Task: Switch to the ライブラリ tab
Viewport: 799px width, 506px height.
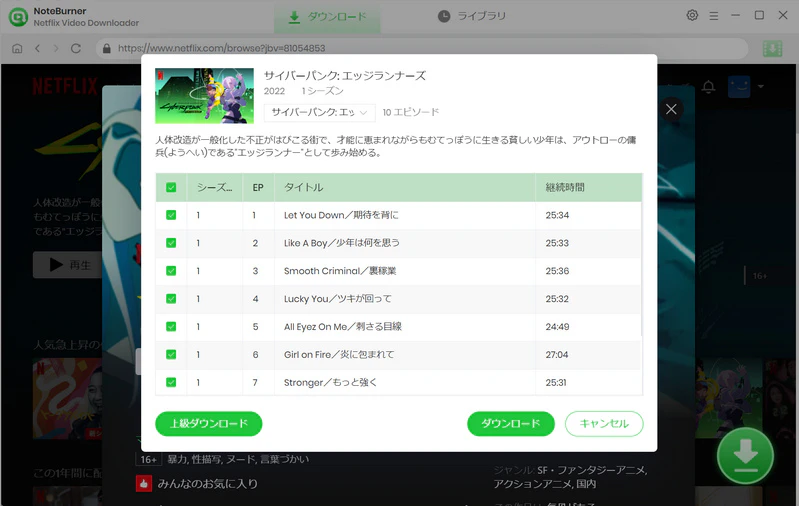Action: point(472,16)
